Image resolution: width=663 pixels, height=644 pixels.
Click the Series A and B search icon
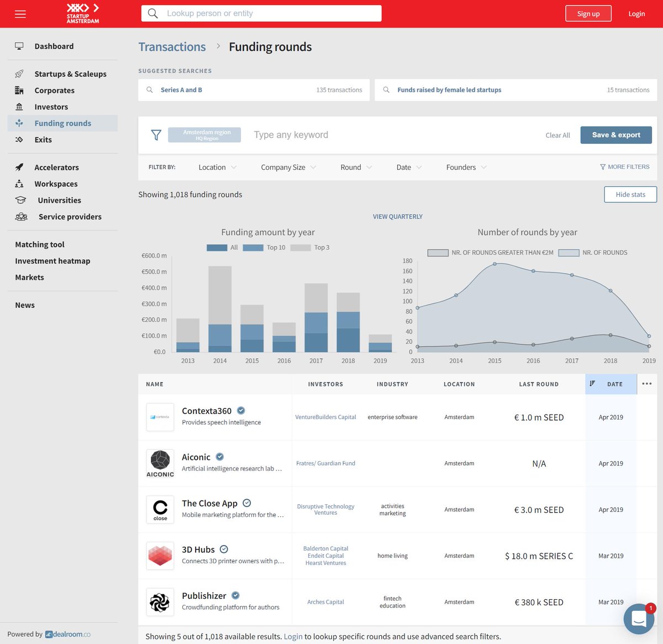150,90
